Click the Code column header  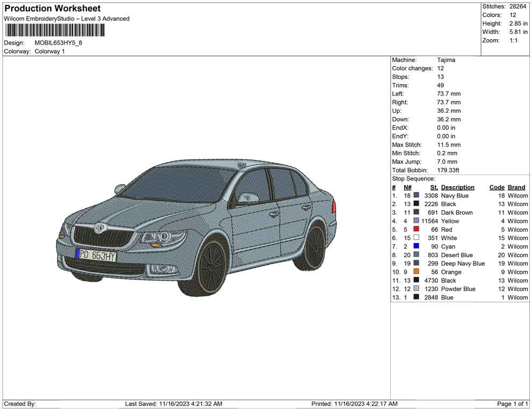(497, 187)
